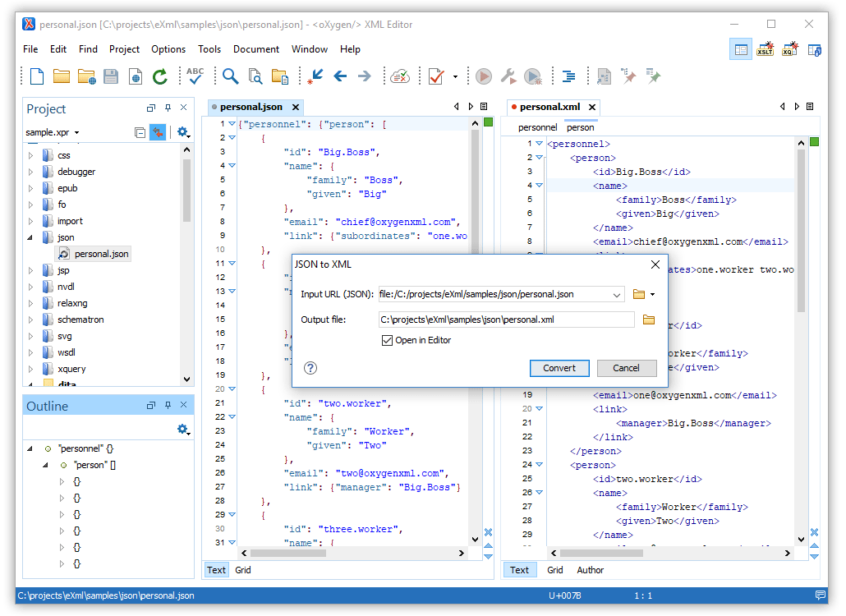This screenshot has height=616, width=846.
Task: Click the Output file input field
Action: point(506,319)
